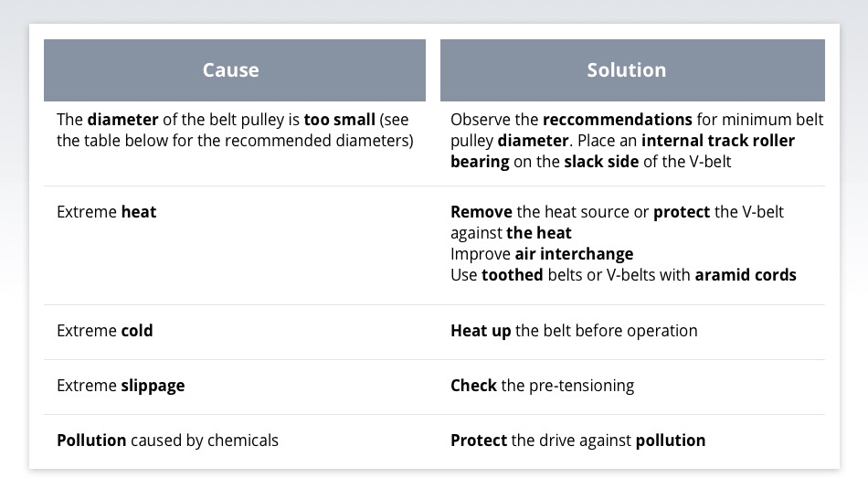Click the Cause column header
868x499 pixels.
coord(231,70)
